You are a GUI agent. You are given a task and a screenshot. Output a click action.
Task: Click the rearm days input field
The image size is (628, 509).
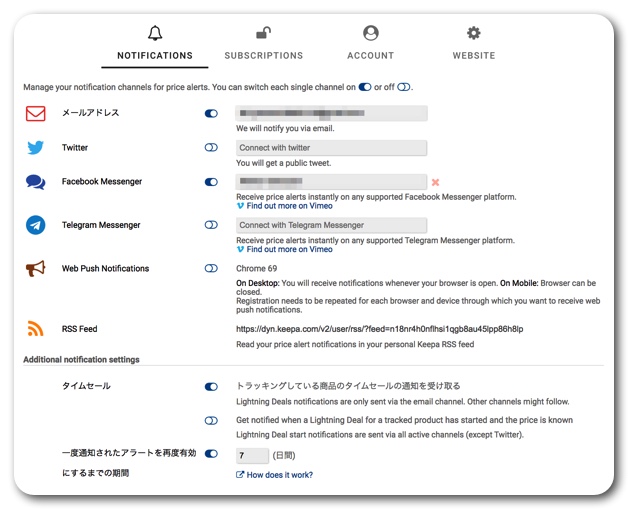click(252, 455)
